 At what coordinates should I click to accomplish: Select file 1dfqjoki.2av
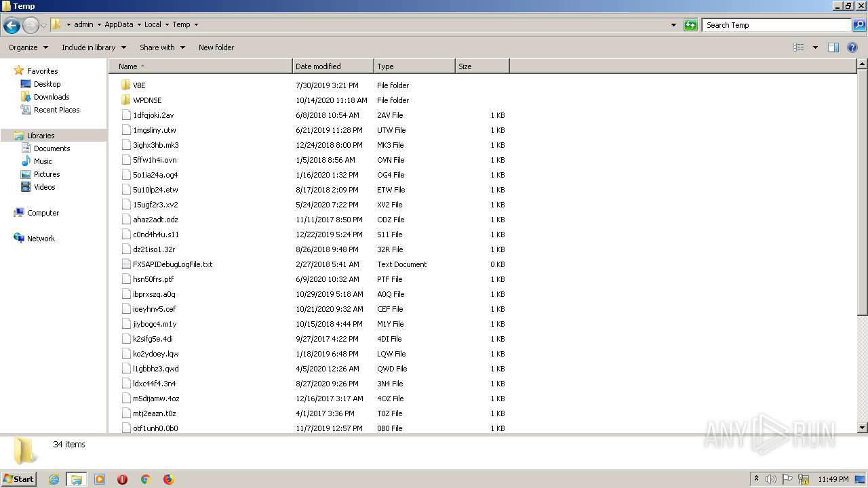point(153,115)
